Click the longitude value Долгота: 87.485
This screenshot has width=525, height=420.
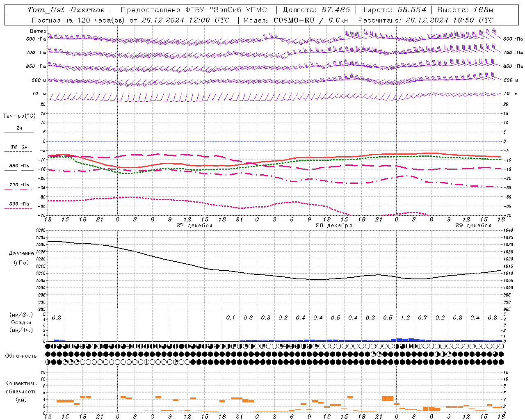pos(317,10)
